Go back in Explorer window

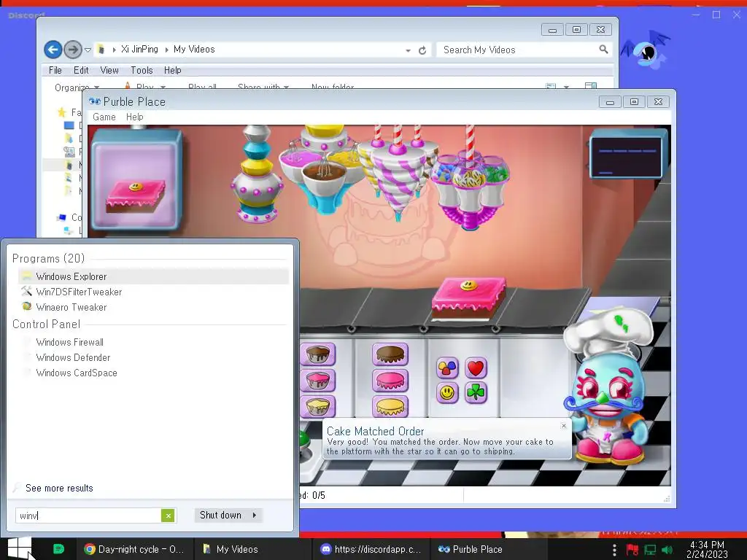click(x=53, y=50)
